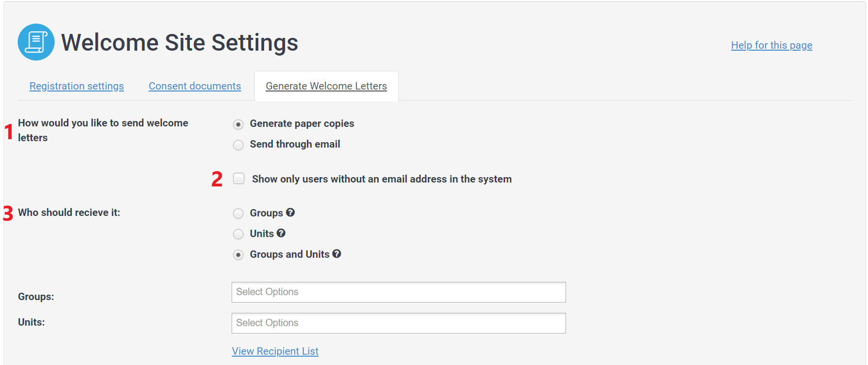This screenshot has width=868, height=365.
Task: Click the Show only users without email label
Action: coord(382,179)
